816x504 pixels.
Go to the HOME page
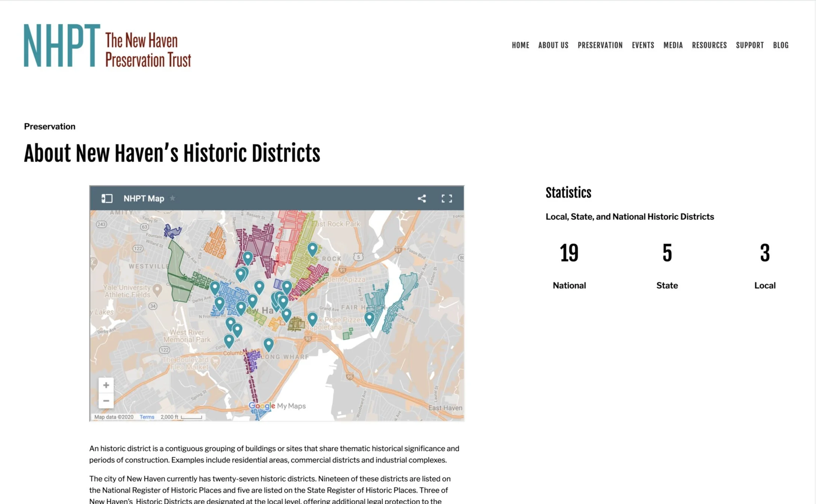(x=521, y=45)
